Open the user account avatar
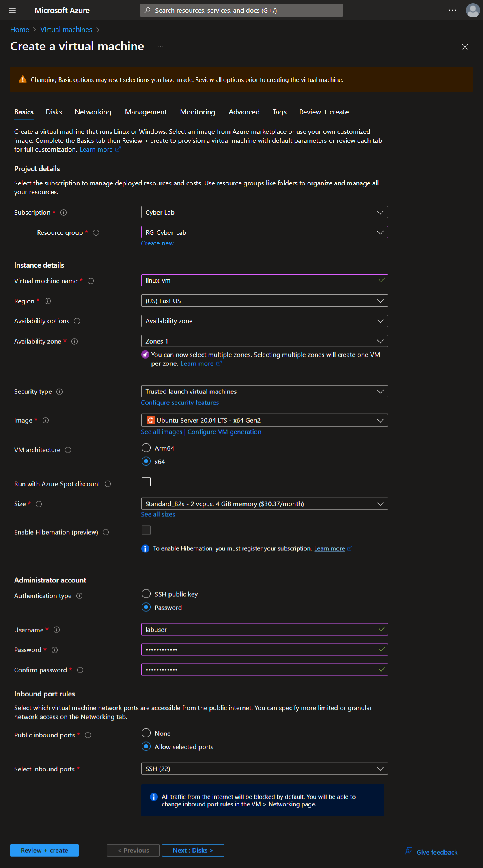Viewport: 483px width, 868px height. pyautogui.click(x=473, y=10)
